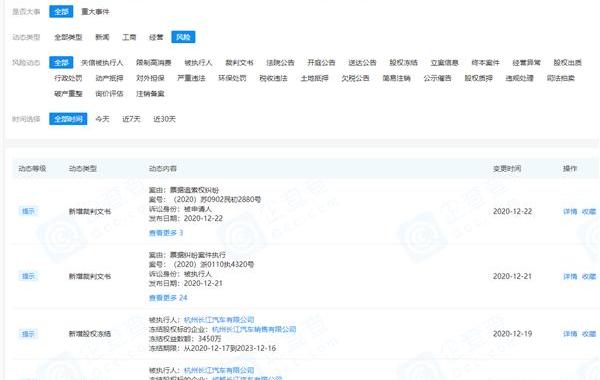Switch dynamic type to 经营

pos(156,37)
